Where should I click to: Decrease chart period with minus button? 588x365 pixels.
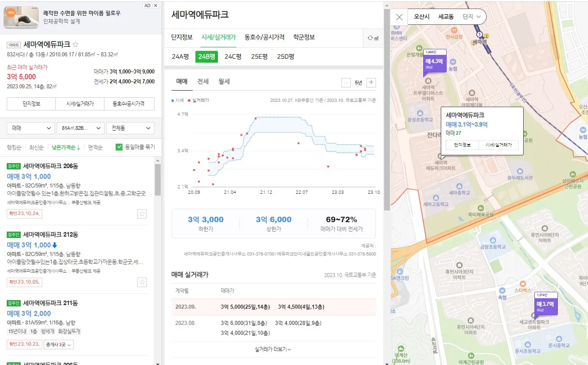(x=346, y=82)
